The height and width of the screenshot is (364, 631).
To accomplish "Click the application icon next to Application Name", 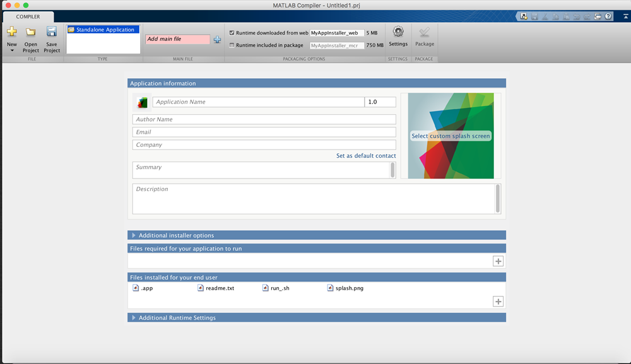I will tap(142, 103).
